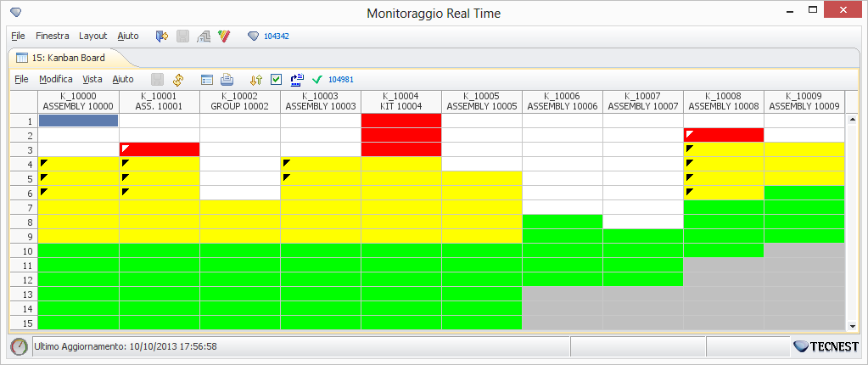Select column header K_10007 ASSEMBLY 10007
The image size is (868, 365).
(x=642, y=101)
